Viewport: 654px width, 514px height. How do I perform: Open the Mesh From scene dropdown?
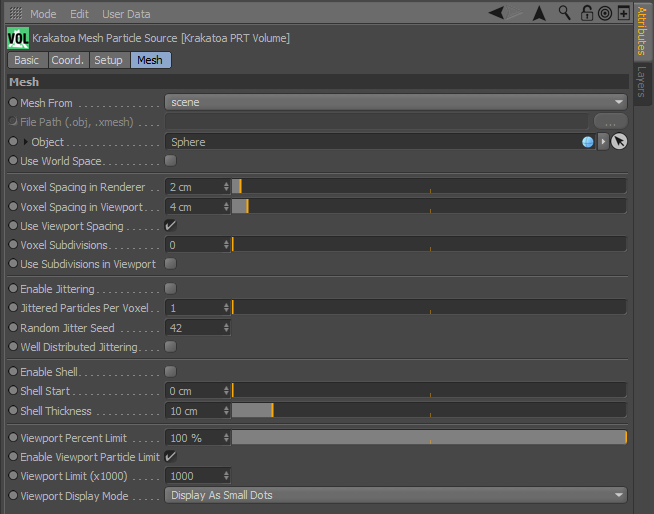pos(396,102)
